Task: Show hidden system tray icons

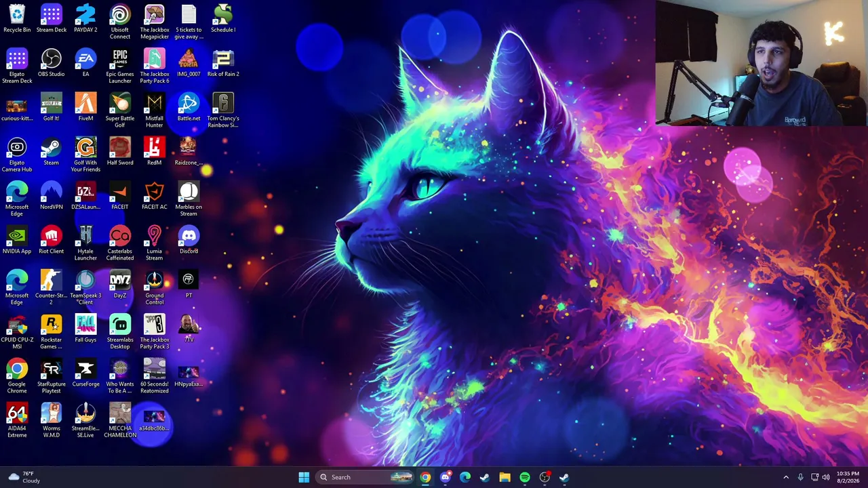Action: coord(786,477)
